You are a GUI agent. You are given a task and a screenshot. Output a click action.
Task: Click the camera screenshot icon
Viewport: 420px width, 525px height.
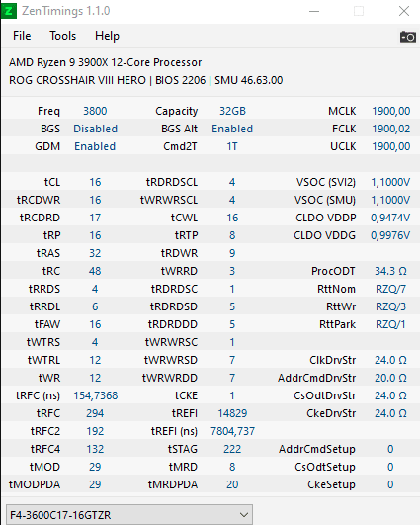click(407, 37)
